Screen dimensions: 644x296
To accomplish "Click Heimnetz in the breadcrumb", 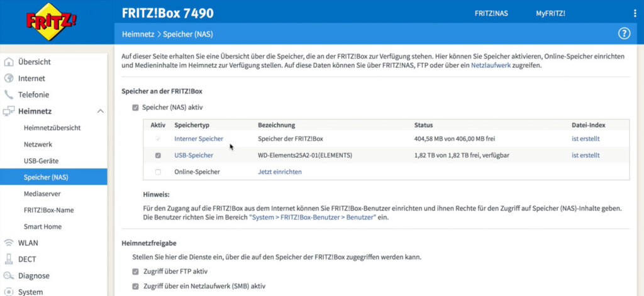I will point(137,33).
